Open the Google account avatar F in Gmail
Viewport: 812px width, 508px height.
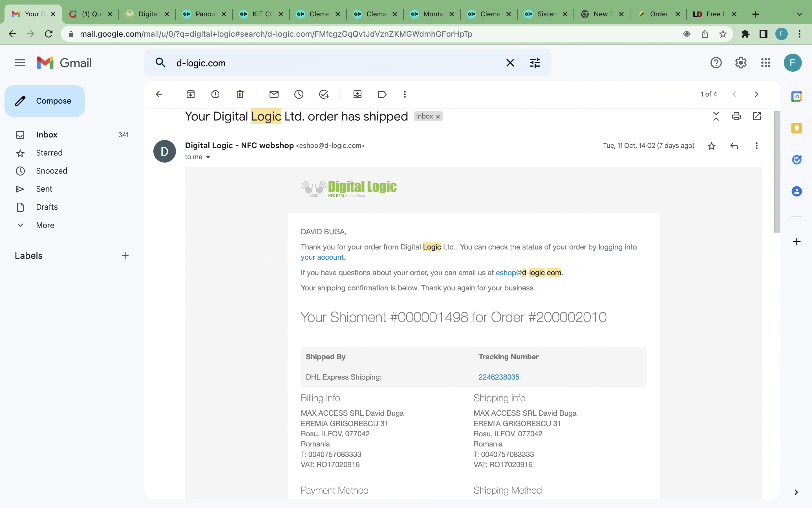(x=793, y=63)
